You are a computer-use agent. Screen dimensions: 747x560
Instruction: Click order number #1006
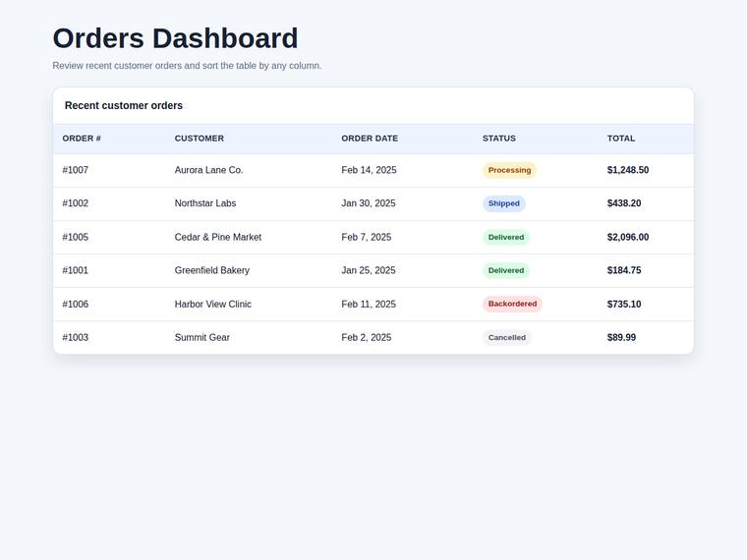pos(76,305)
